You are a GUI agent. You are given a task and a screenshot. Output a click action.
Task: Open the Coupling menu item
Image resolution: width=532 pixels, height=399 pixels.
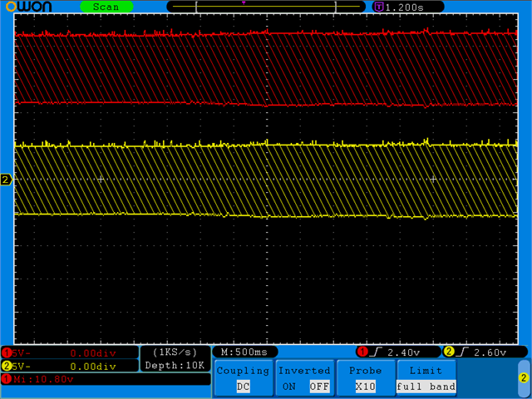point(242,371)
